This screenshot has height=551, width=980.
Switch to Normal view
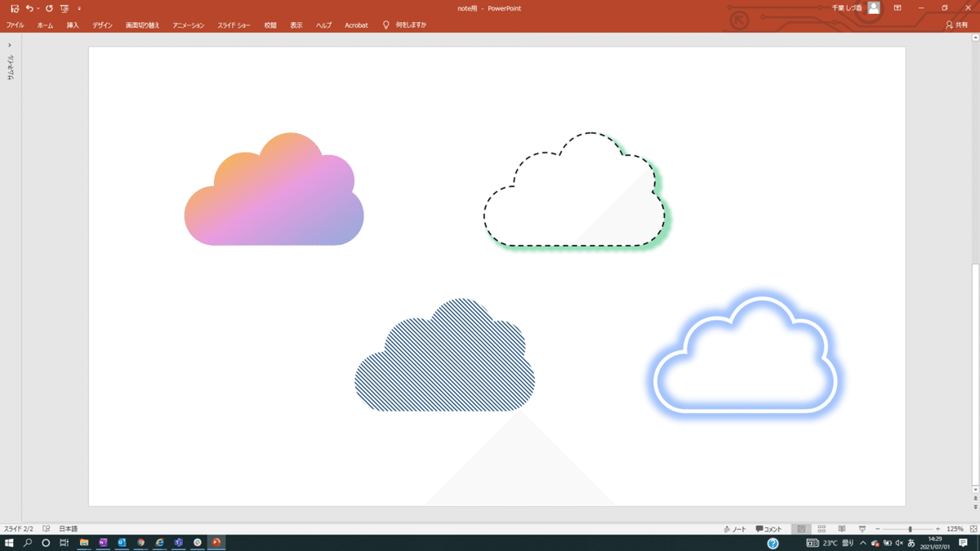801,529
